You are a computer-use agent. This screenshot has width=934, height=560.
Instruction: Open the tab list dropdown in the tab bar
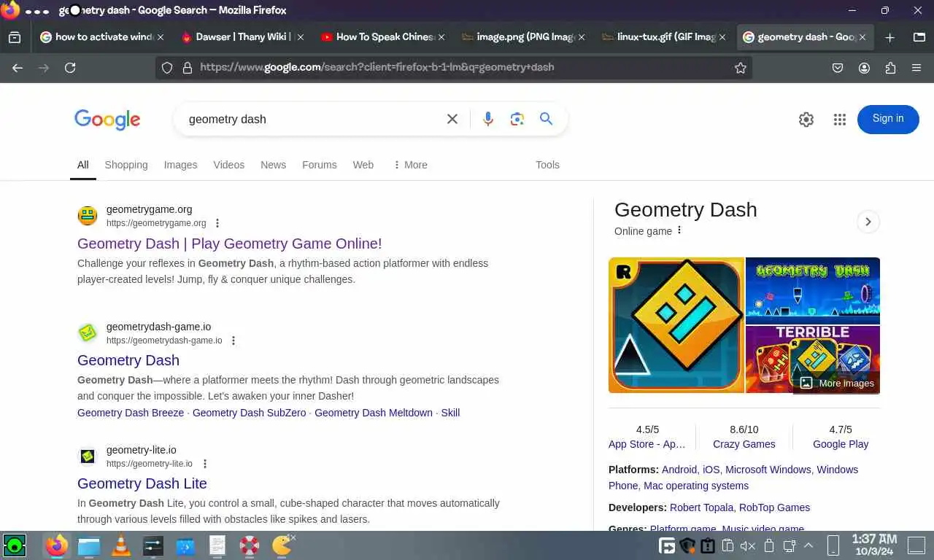[919, 37]
